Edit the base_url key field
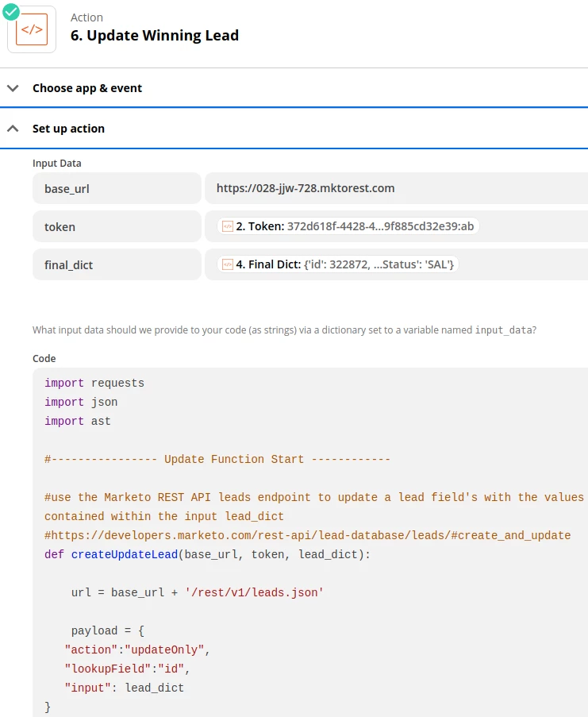This screenshot has height=717, width=588. pos(117,188)
